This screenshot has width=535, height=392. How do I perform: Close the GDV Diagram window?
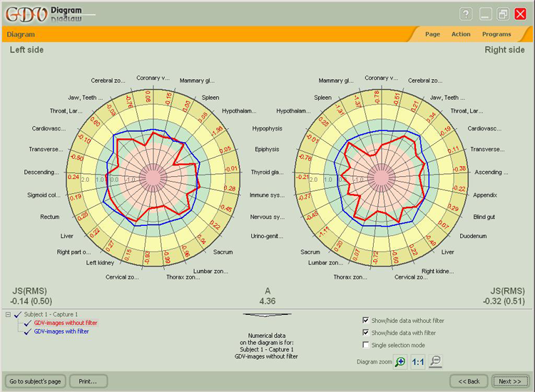tap(521, 14)
